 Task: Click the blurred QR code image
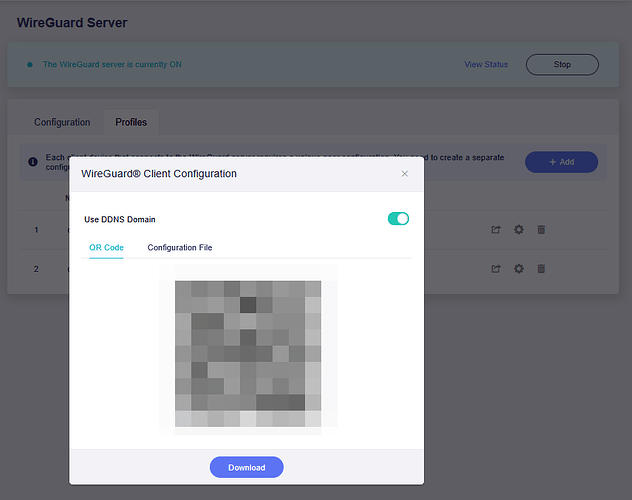coord(248,354)
